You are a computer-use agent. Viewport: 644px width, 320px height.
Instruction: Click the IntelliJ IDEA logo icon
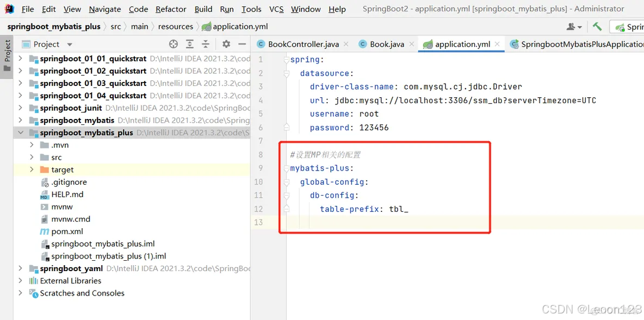(9, 9)
